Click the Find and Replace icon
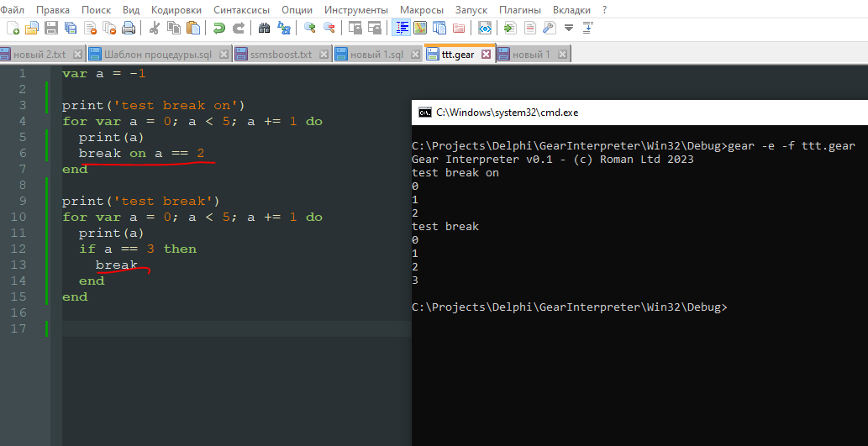868x446 pixels. pyautogui.click(x=284, y=28)
